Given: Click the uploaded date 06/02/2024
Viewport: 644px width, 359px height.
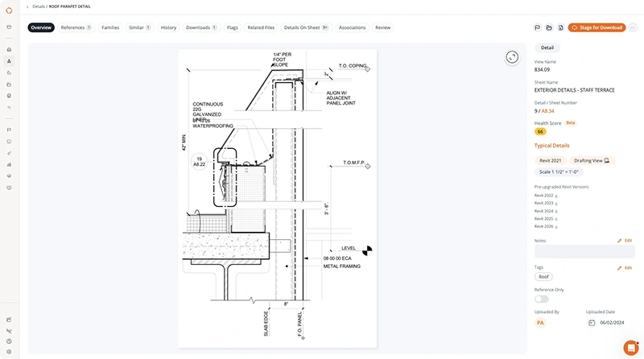Looking at the screenshot, I should click(x=612, y=323).
